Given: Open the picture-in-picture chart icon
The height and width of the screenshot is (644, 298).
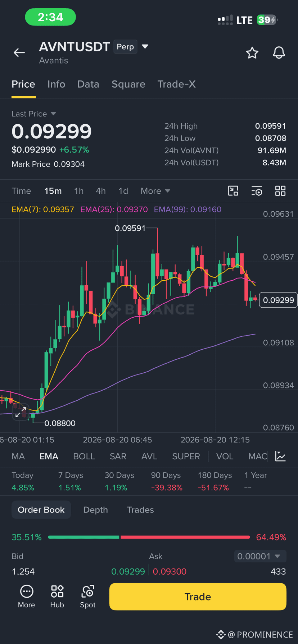Looking at the screenshot, I should click(233, 191).
